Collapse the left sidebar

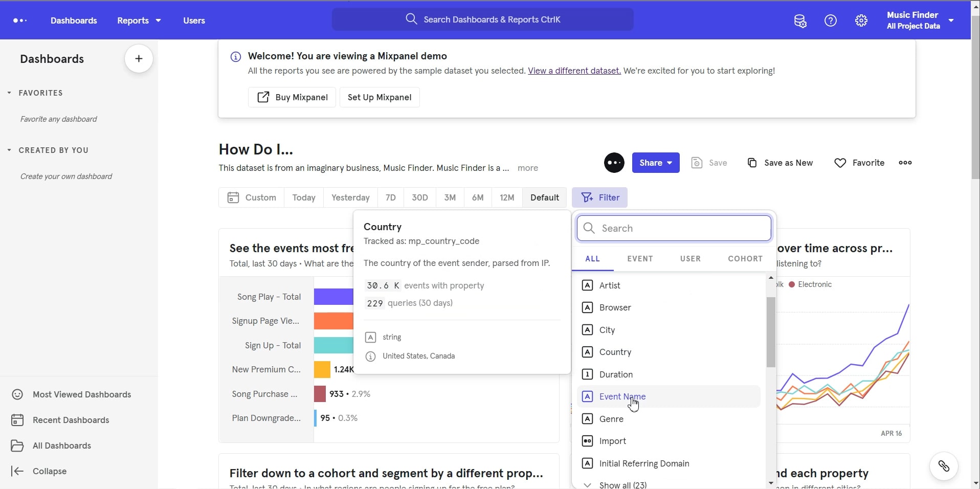(x=39, y=471)
